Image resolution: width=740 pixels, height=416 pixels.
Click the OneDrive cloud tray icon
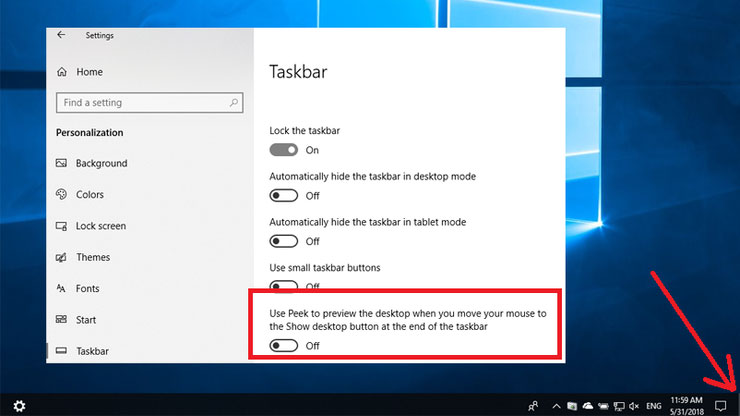tap(588, 406)
